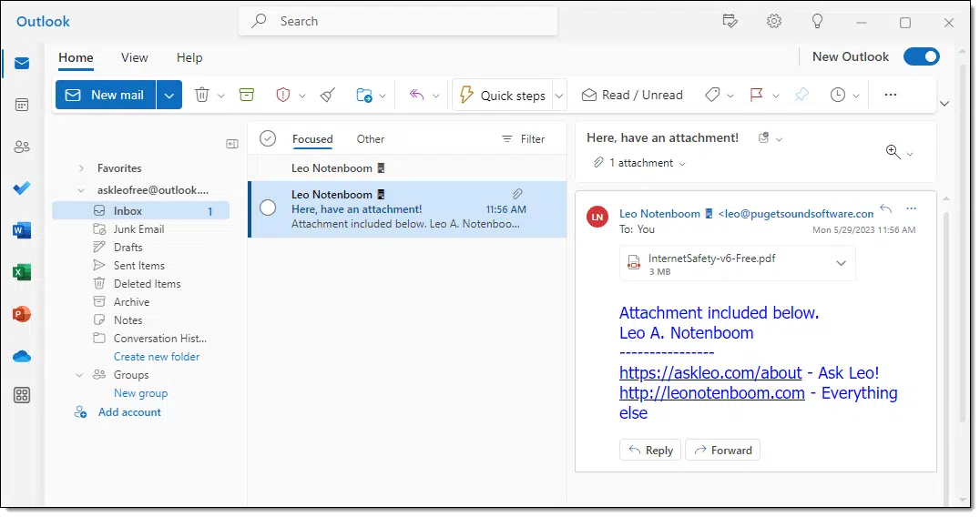
Task: Open the https://askleo.com/about link
Action: coord(710,373)
